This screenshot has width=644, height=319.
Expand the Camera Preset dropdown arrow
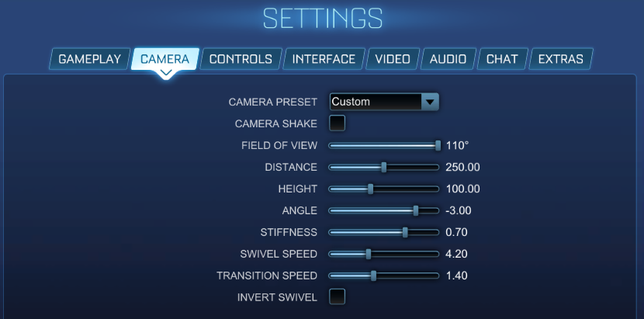(430, 102)
